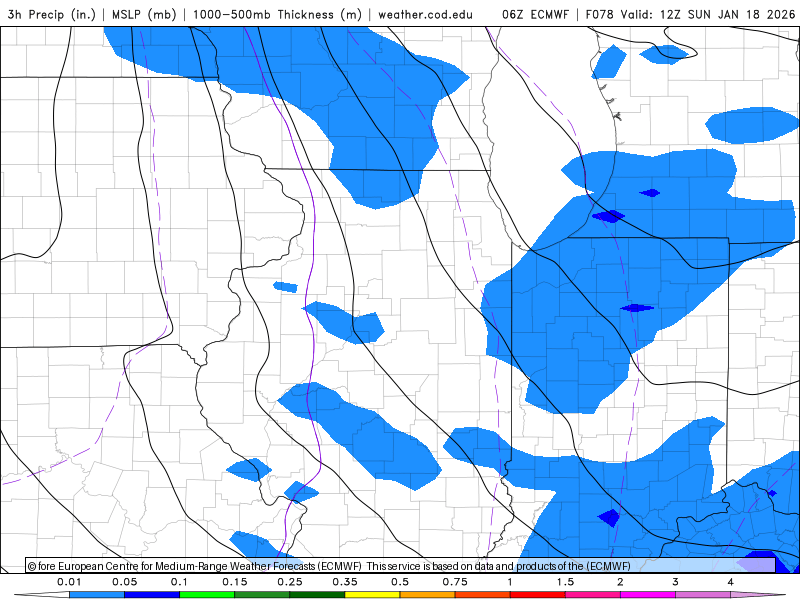Click the orange-red 0.75–1 legend swatch

tap(483, 595)
